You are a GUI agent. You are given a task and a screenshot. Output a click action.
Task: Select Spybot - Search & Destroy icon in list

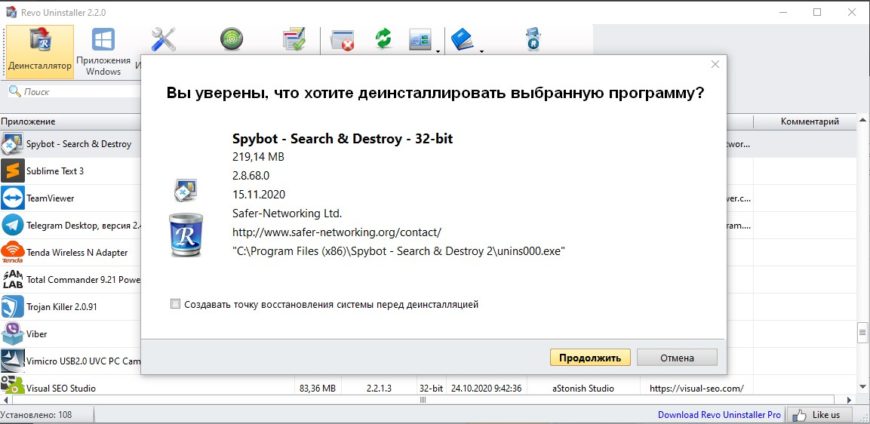click(12, 144)
